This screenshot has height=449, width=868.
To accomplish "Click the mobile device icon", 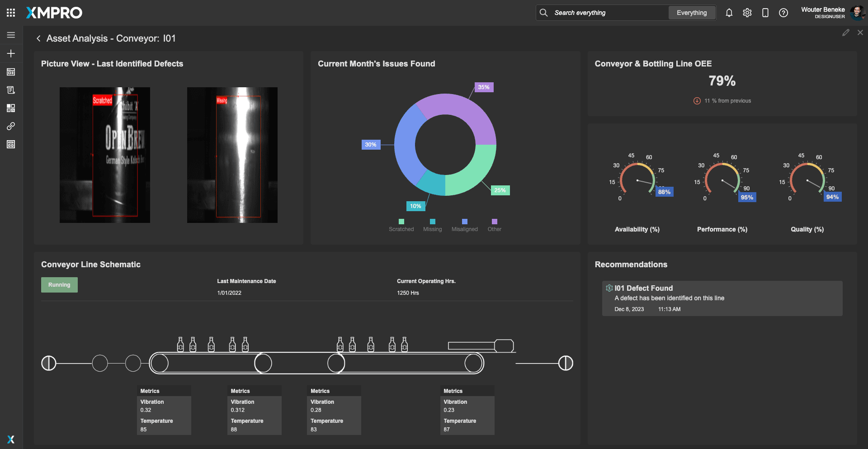I will pos(765,13).
